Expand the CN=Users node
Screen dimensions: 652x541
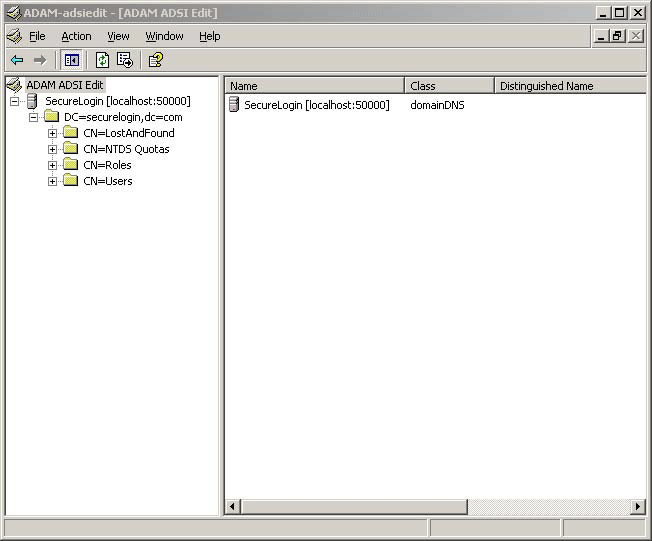[x=52, y=182]
